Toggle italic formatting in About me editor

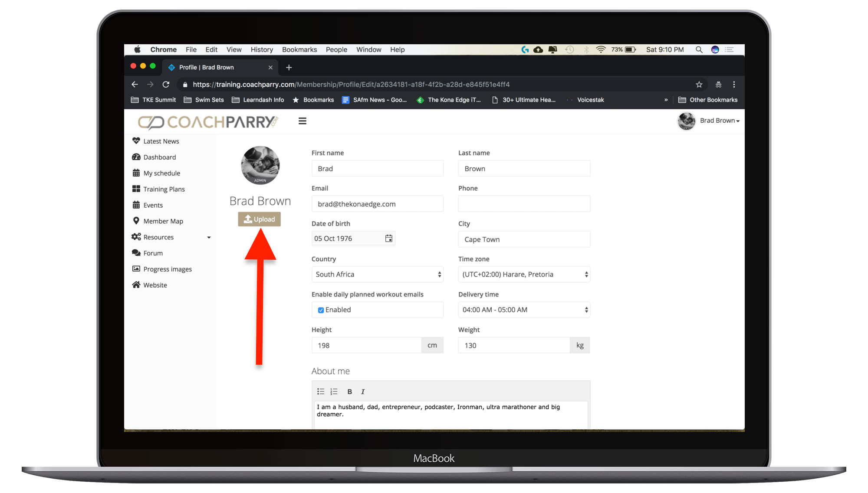point(363,392)
